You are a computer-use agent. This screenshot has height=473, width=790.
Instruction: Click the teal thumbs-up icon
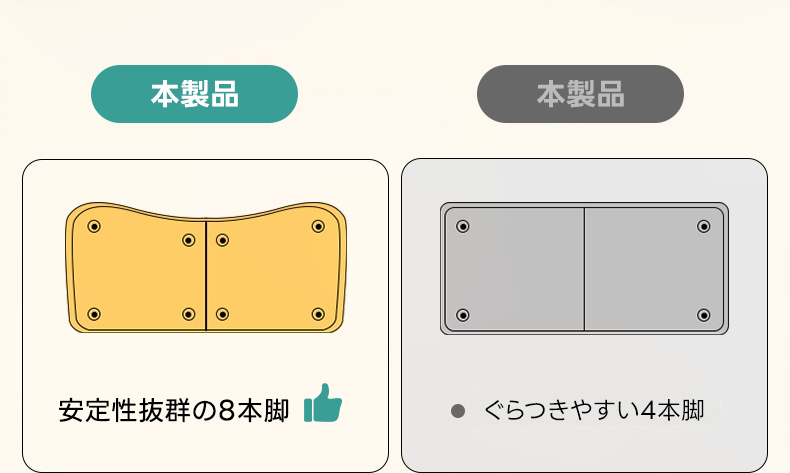point(323,402)
